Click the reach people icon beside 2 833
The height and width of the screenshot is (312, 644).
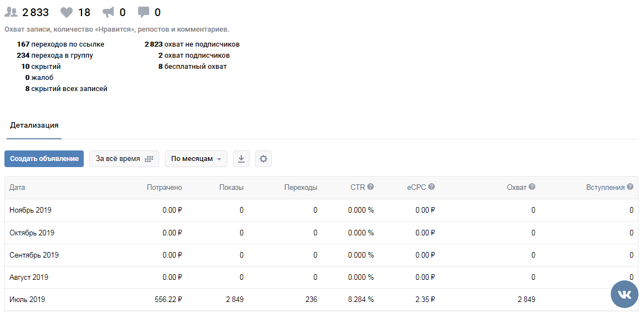(x=11, y=13)
